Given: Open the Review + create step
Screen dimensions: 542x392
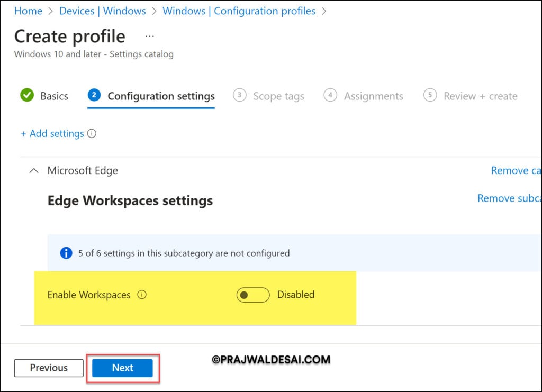Looking at the screenshot, I should (x=471, y=96).
